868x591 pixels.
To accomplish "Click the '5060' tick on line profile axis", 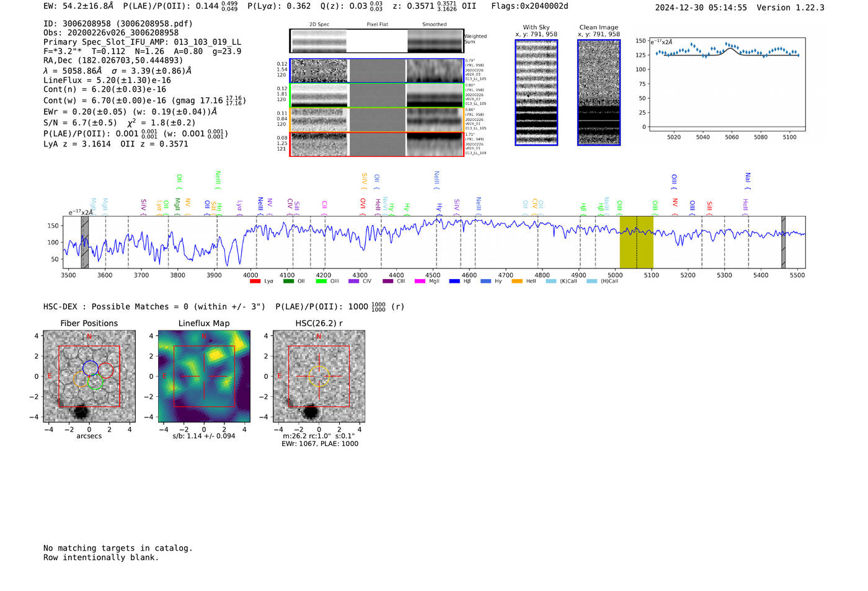I will (x=732, y=137).
